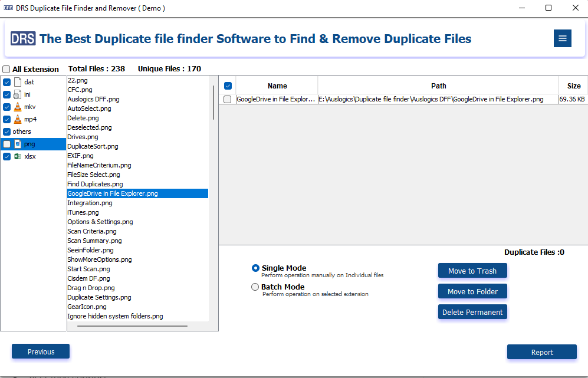588x378 pixels.
Task: Select Scan Criteria.png in file list
Action: 92,231
